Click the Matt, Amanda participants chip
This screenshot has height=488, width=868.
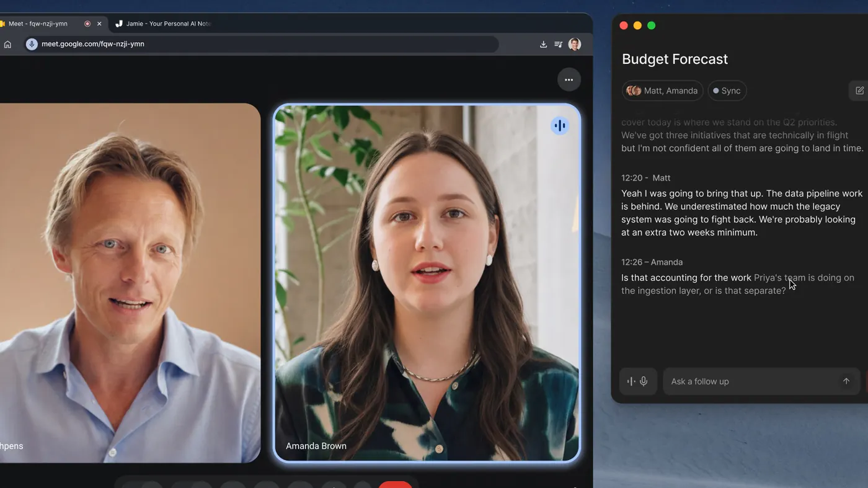663,91
